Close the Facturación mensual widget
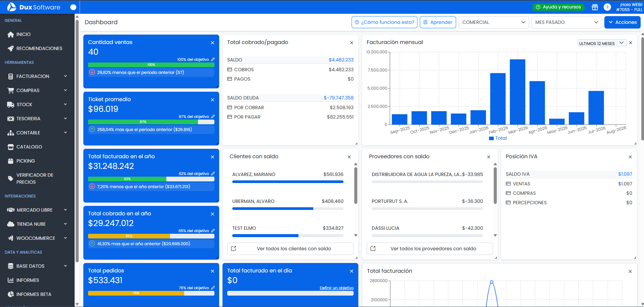 point(631,43)
